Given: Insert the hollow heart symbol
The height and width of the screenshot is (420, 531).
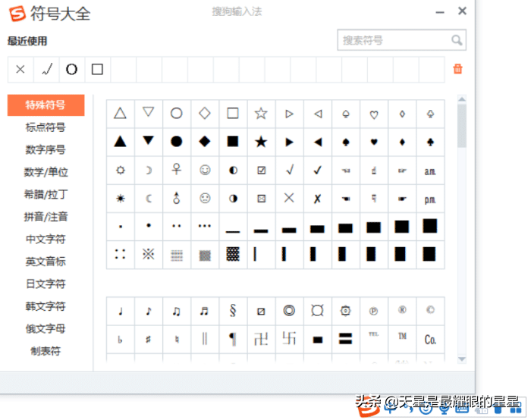Looking at the screenshot, I should tap(374, 114).
